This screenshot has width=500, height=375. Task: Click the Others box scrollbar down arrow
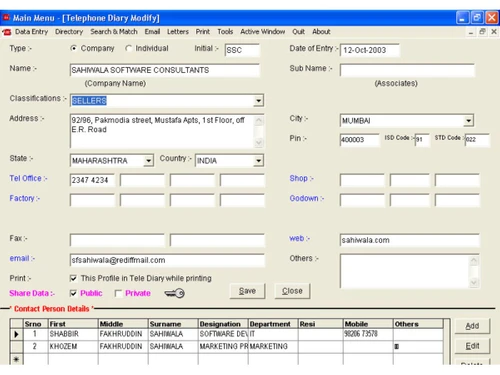click(x=474, y=283)
